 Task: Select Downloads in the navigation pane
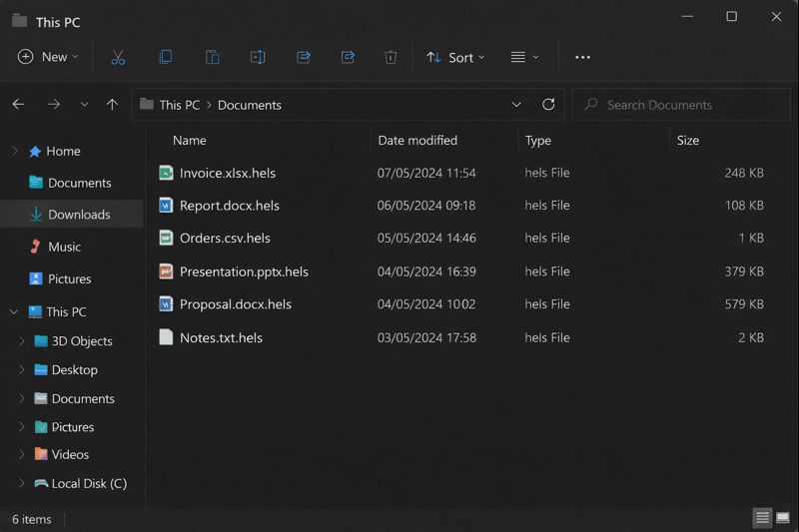[78, 215]
